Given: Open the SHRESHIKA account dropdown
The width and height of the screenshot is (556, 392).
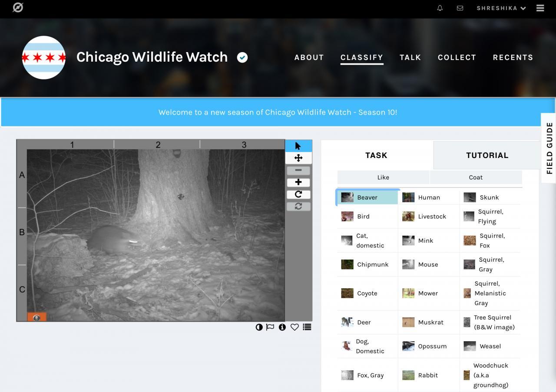Looking at the screenshot, I should (x=501, y=8).
